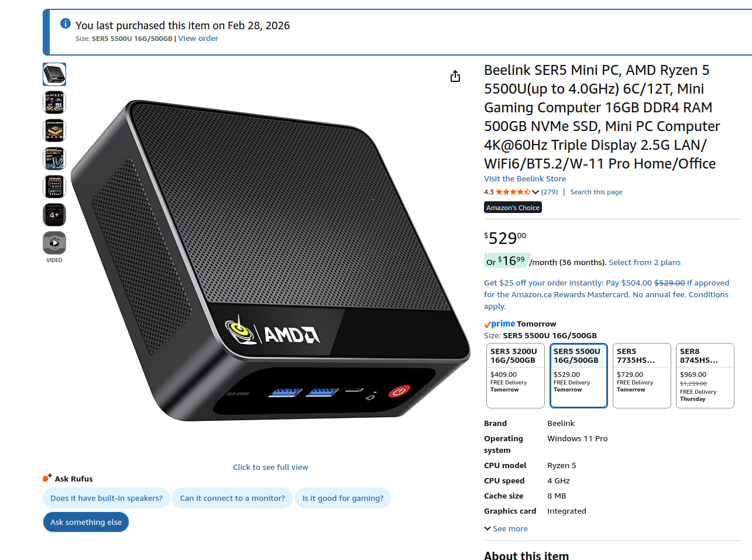Choose the SER5 7735HS size option
752x560 pixels.
coord(642,376)
